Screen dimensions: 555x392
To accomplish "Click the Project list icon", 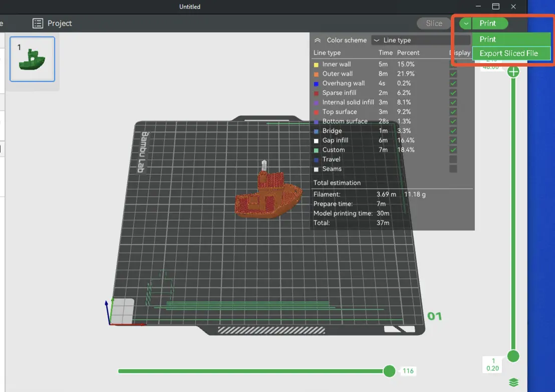I will (x=38, y=24).
